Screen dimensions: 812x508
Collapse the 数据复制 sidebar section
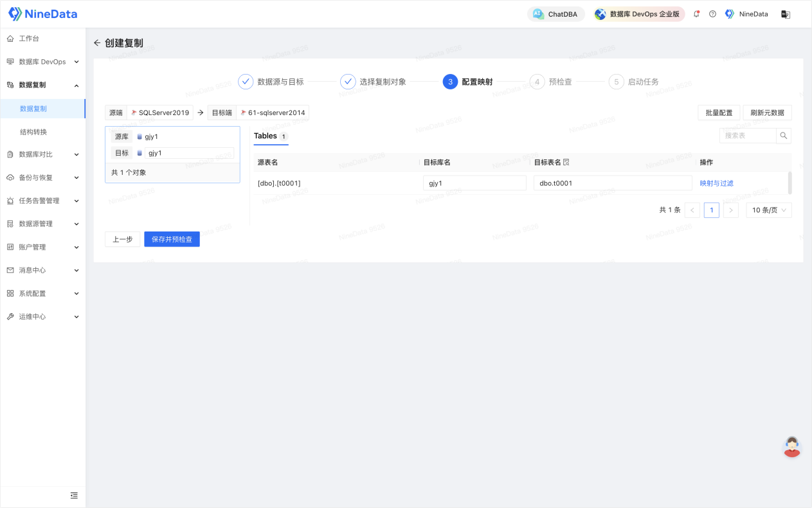42,85
